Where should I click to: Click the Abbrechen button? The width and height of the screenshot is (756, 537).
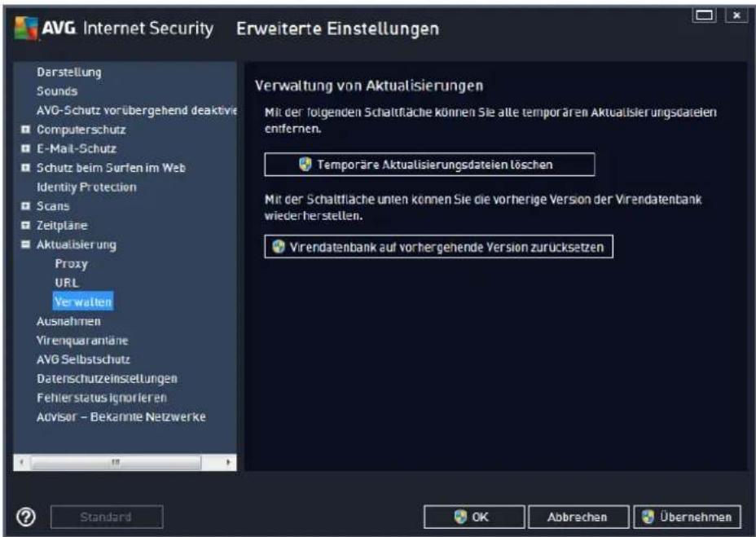pyautogui.click(x=578, y=517)
